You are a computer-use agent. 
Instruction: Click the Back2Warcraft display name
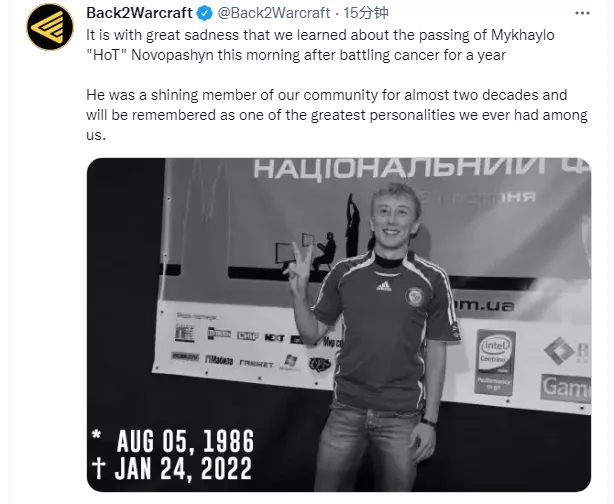(139, 13)
